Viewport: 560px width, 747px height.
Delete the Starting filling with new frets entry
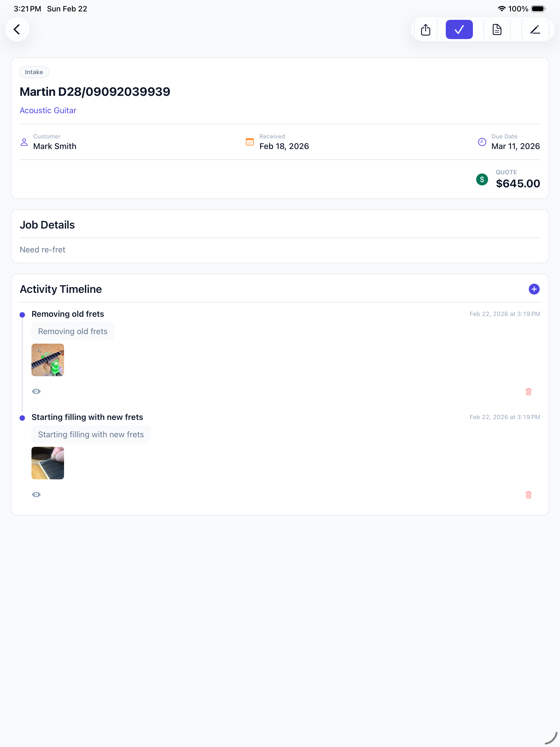(528, 495)
